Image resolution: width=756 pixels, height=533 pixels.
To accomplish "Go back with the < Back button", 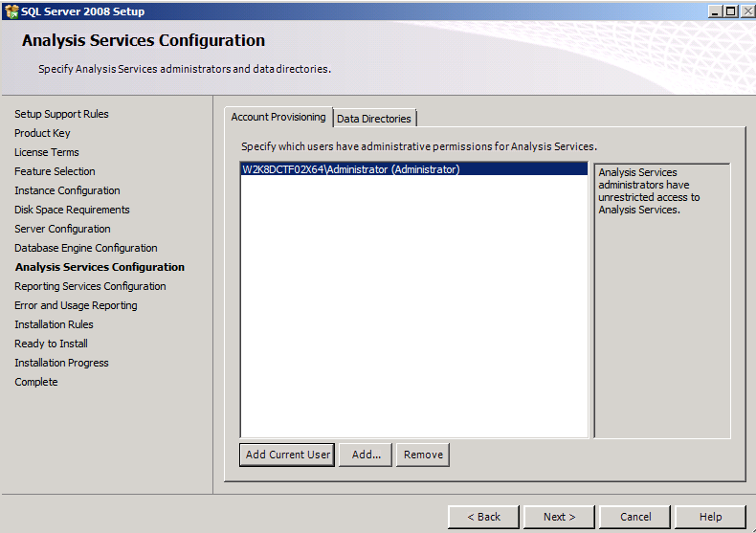I will point(483,517).
